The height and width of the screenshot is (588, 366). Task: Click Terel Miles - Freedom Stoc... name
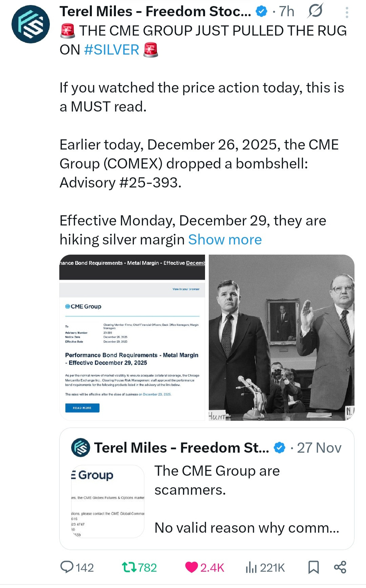click(x=155, y=12)
